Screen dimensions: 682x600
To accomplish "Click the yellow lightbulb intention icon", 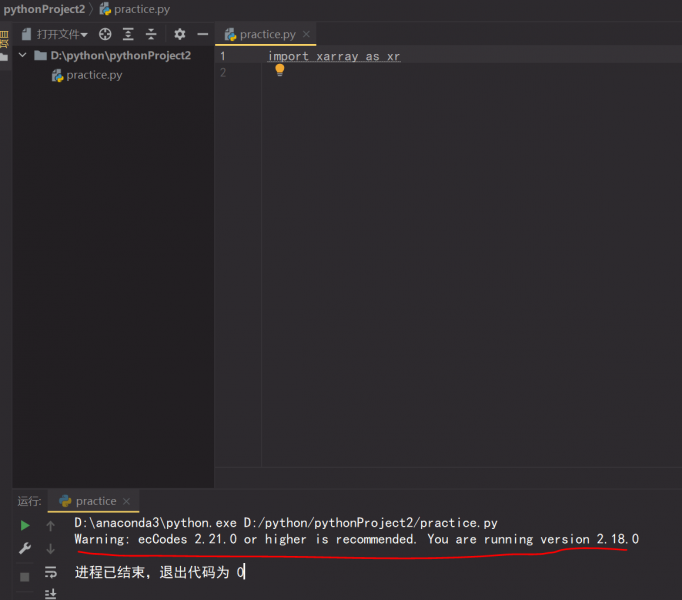I will click(280, 71).
